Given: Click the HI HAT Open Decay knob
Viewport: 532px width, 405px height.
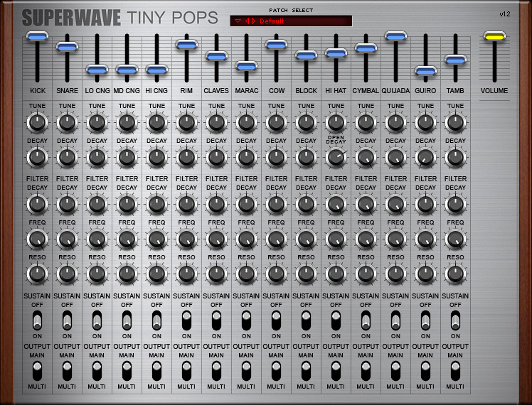Looking at the screenshot, I should (336, 157).
